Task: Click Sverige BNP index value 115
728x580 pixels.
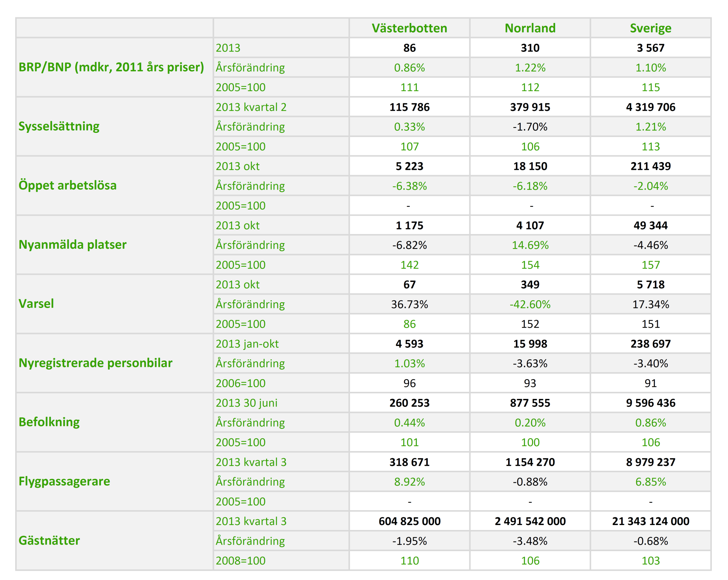Action: pyautogui.click(x=650, y=87)
